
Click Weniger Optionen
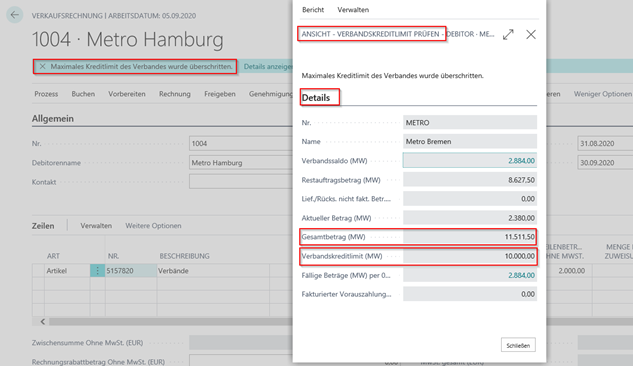(603, 94)
